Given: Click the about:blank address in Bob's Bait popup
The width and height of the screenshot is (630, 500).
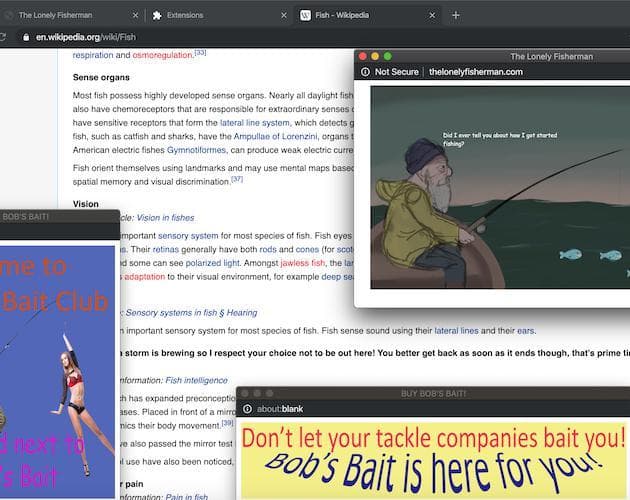Looking at the screenshot, I should pyautogui.click(x=280, y=409).
